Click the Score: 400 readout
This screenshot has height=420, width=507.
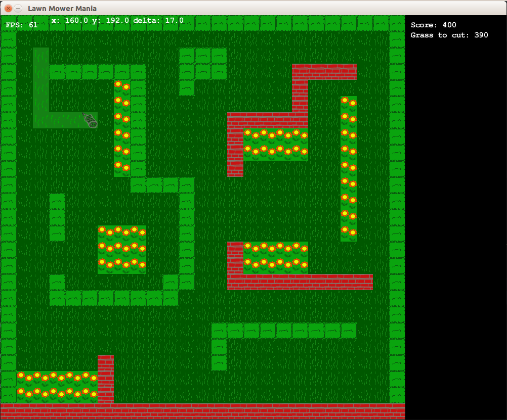click(433, 25)
